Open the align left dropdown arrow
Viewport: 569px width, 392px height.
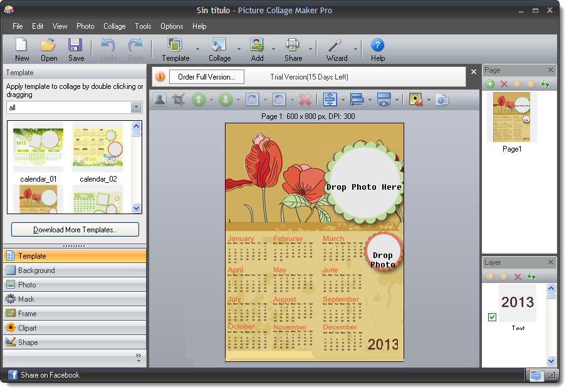[370, 100]
